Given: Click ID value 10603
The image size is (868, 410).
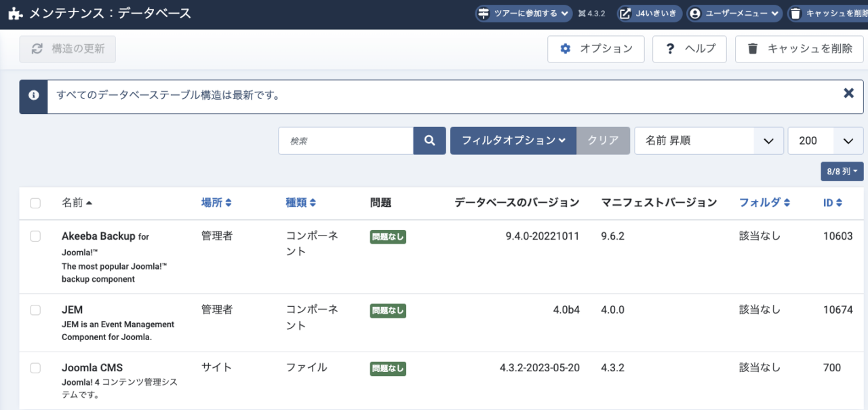Looking at the screenshot, I should 837,236.
